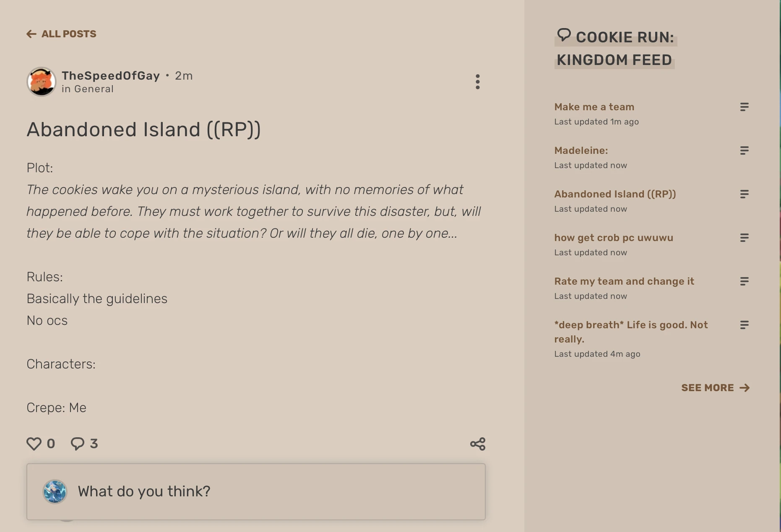Click the back arrow beside All Posts
Image resolution: width=781 pixels, height=532 pixels.
(31, 34)
